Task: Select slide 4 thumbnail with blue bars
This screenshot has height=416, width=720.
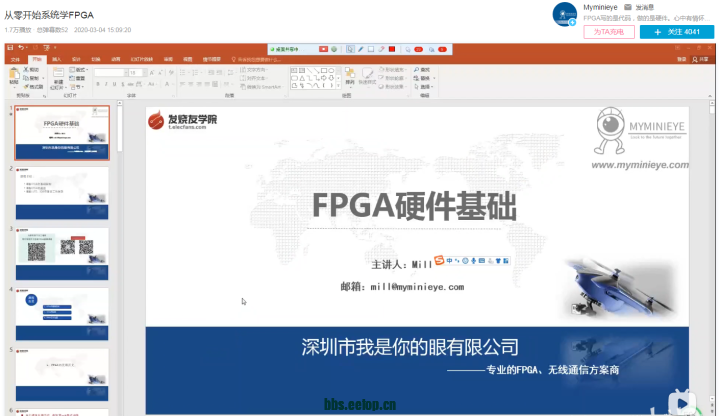Action: [62, 314]
